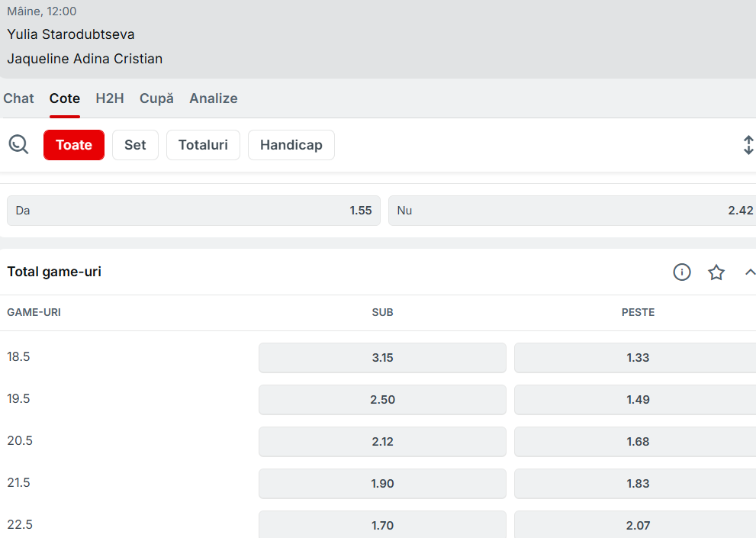
Task: Collapse the Total game-uri section chevron
Action: click(x=749, y=272)
